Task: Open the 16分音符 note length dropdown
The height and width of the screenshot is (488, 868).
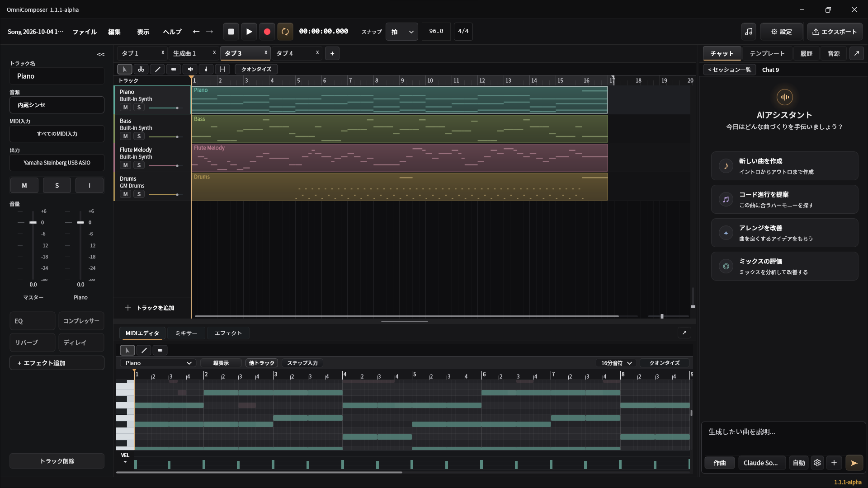Action: pos(616,363)
